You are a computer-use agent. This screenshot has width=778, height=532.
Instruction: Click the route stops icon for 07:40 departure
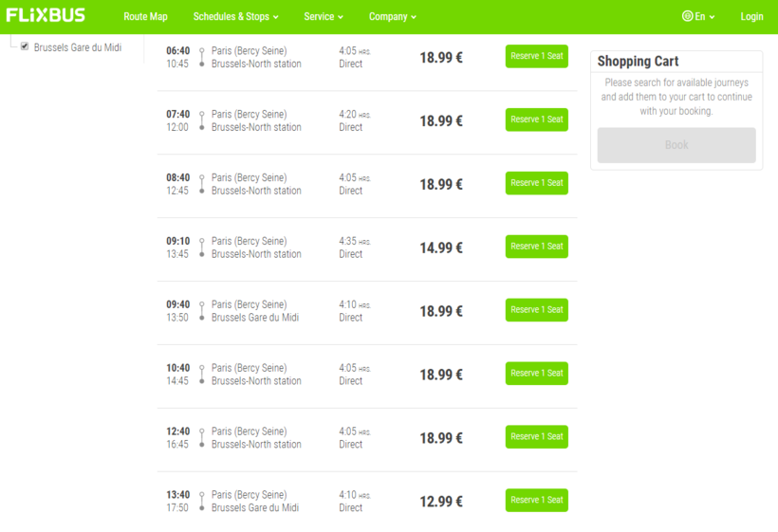(x=201, y=120)
